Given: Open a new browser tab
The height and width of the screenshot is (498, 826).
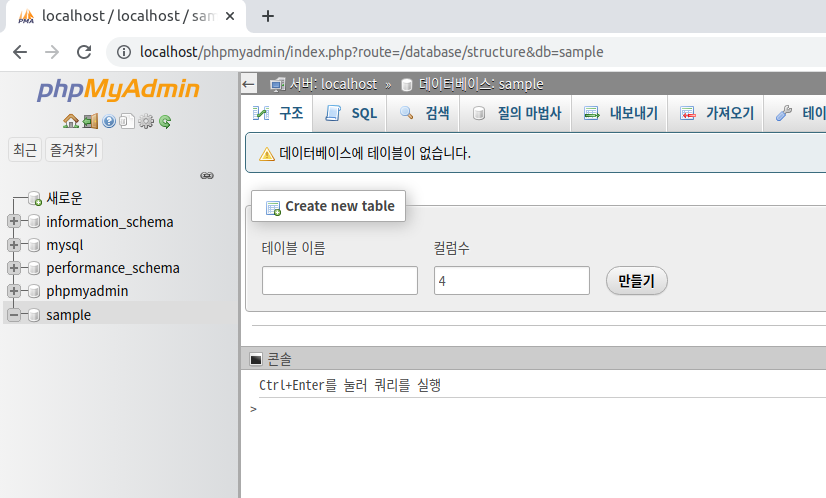Looking at the screenshot, I should tap(268, 16).
